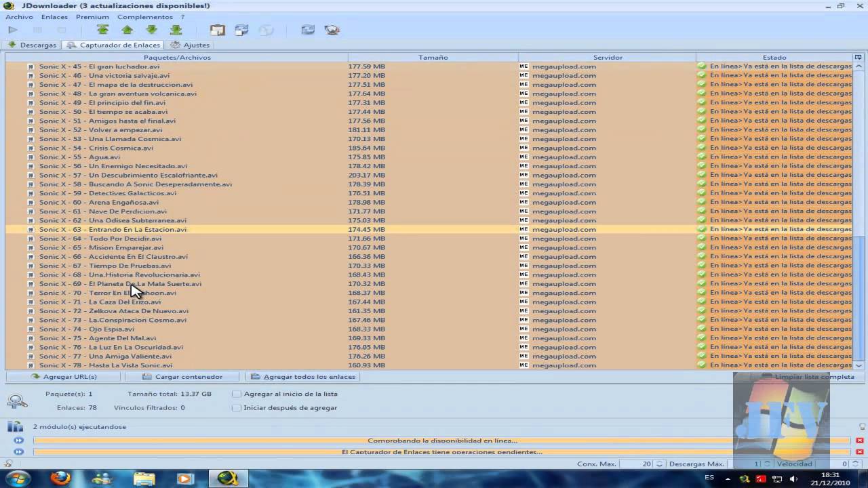Open the media player taskbar icon

coord(184,478)
